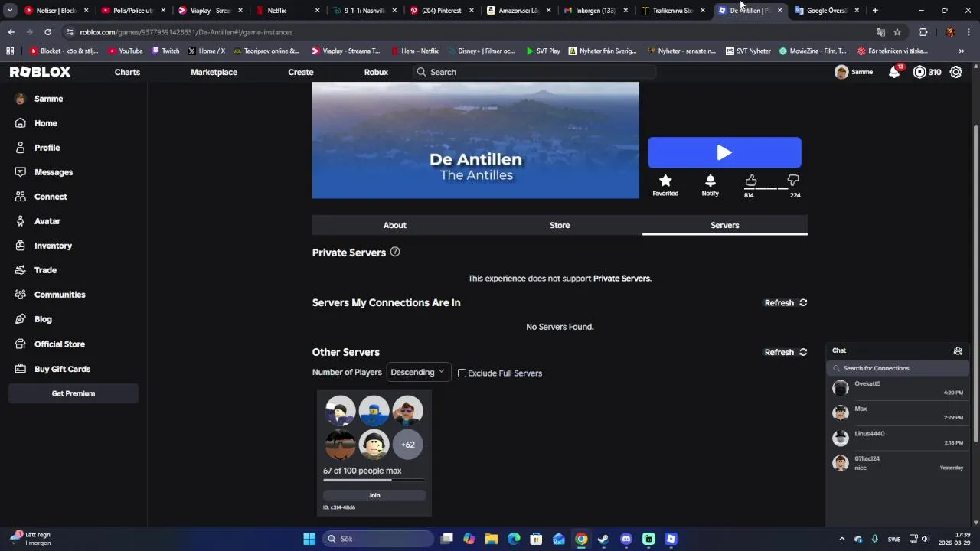
Task: Click the Roblox Search field
Action: (535, 72)
